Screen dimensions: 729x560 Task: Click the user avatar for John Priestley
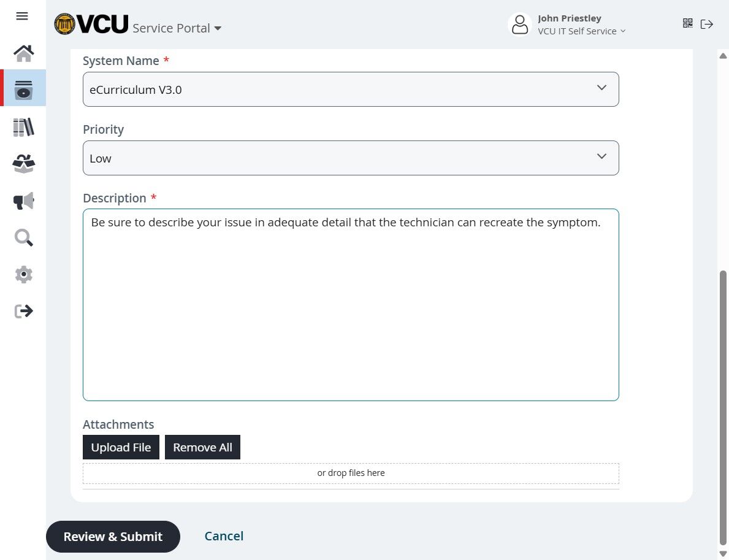pyautogui.click(x=519, y=25)
